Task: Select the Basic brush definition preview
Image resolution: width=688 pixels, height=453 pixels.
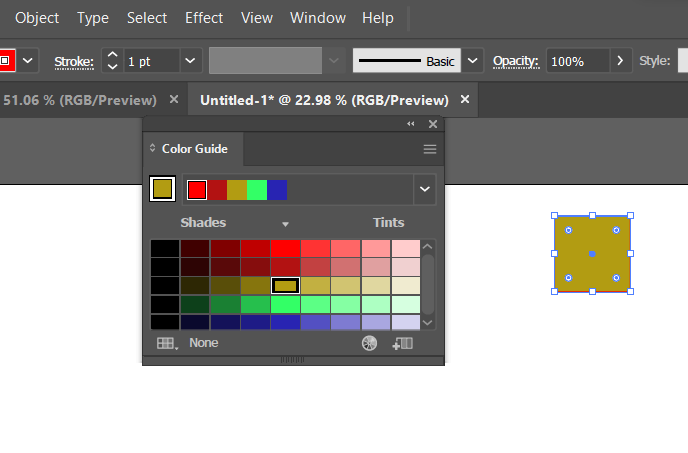Action: click(x=407, y=61)
